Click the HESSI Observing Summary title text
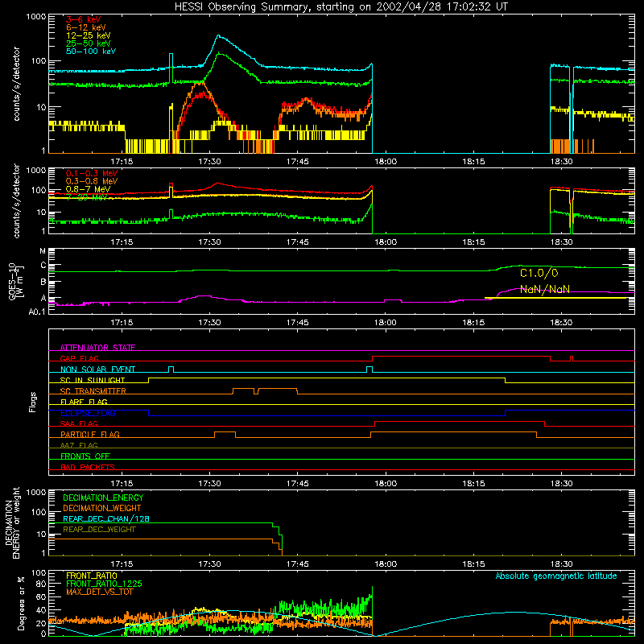Image resolution: width=644 pixels, height=644 pixels. (341, 7)
